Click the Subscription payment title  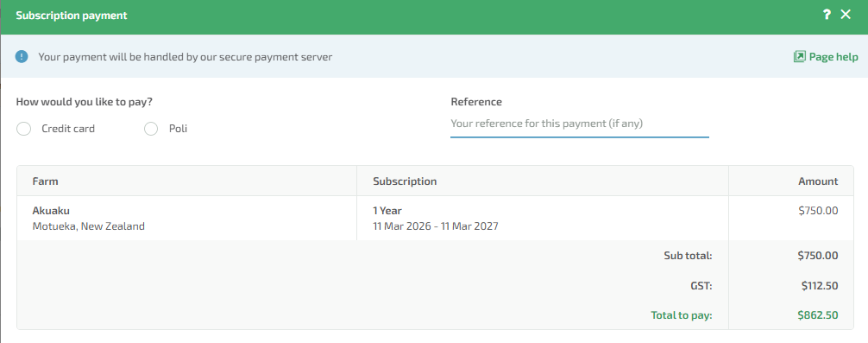(x=72, y=16)
